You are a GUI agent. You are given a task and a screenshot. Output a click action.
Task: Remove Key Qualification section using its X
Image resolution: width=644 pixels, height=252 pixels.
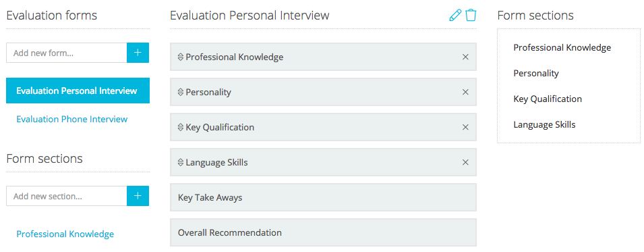(x=465, y=127)
